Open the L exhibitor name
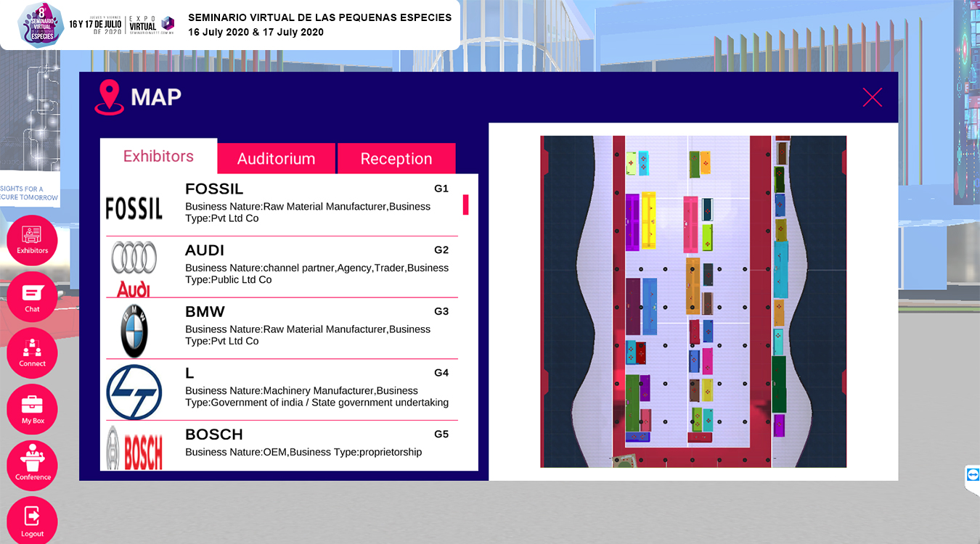 pyautogui.click(x=189, y=374)
